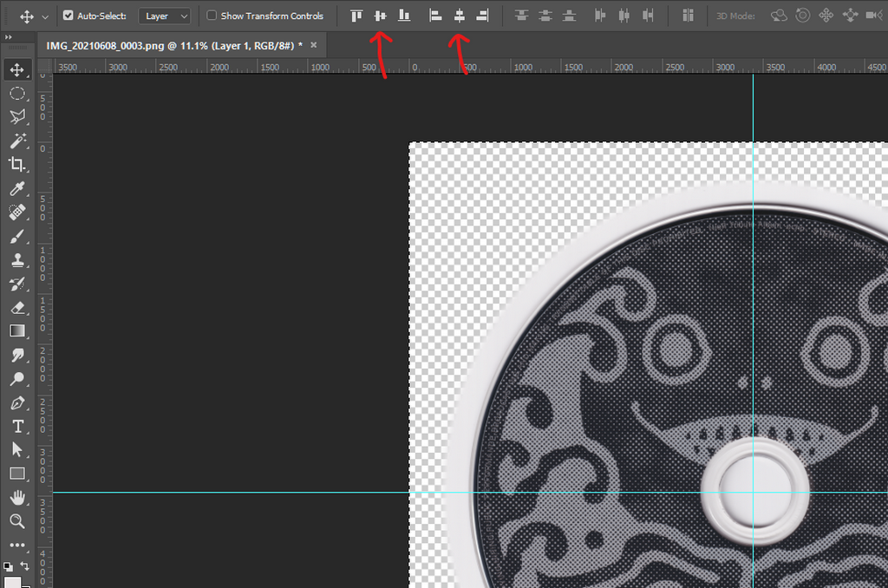
Task: Close the IMG_20210608_0003.png tab
Action: point(314,45)
